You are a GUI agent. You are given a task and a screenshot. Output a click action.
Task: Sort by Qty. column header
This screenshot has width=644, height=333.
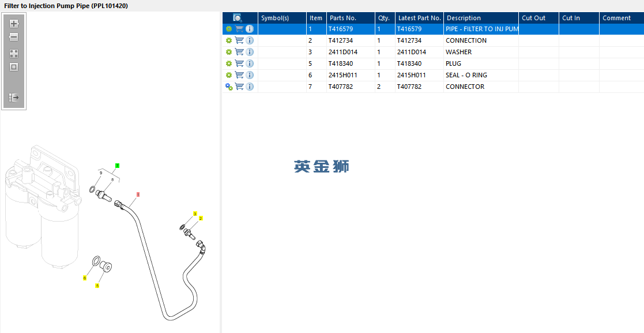pyautogui.click(x=385, y=18)
